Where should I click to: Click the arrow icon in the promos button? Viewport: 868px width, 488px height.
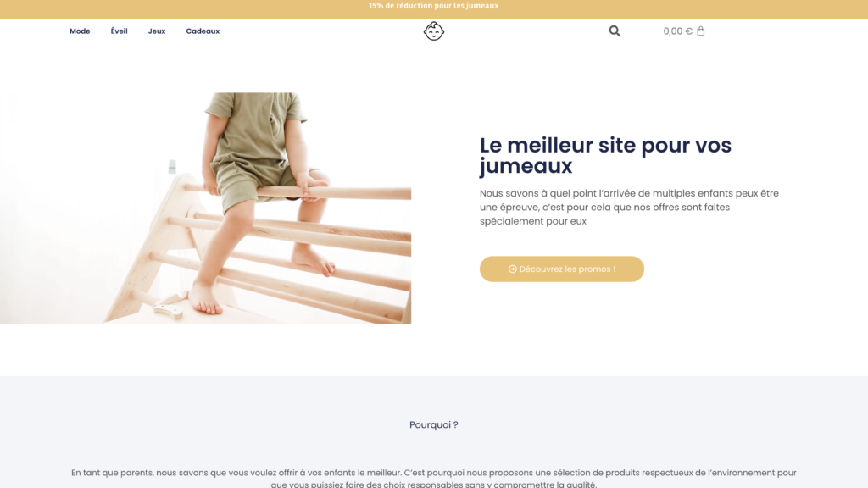pyautogui.click(x=513, y=269)
